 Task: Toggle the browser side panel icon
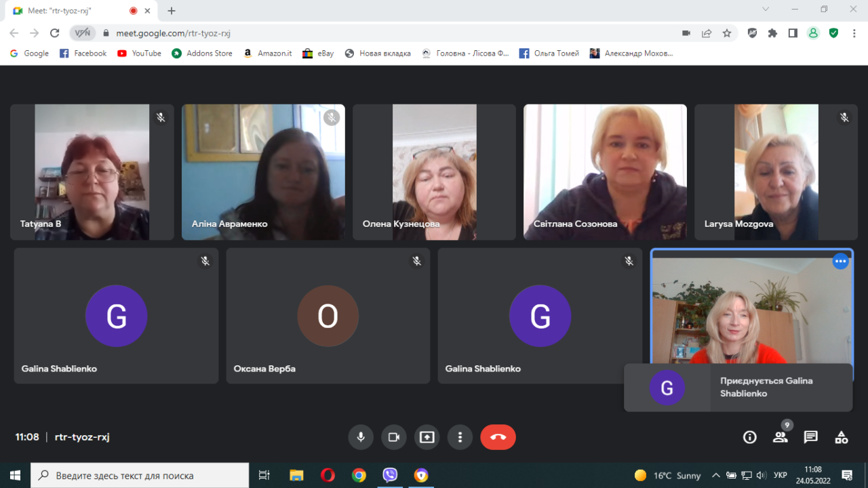[793, 33]
